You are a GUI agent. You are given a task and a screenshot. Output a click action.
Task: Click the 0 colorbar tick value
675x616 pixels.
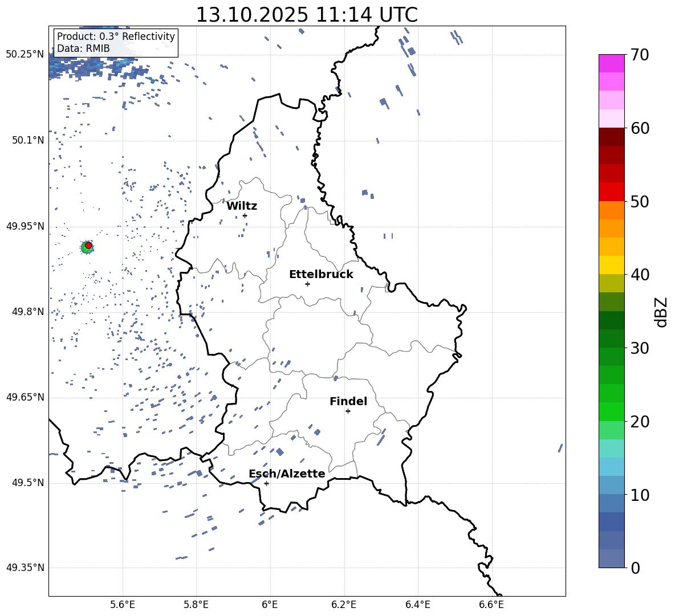635,568
